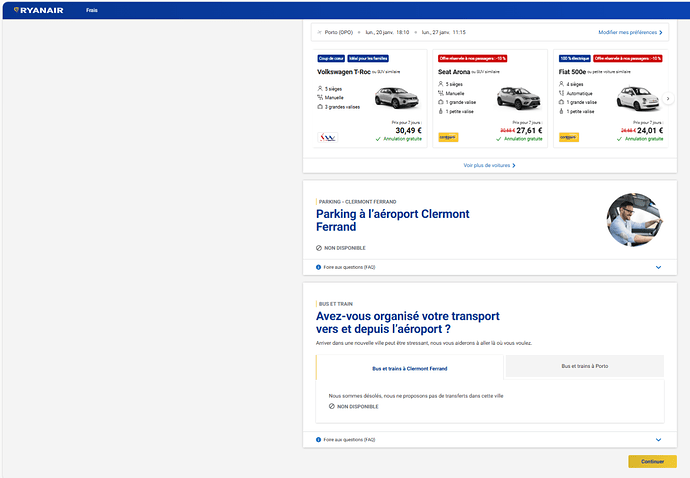Click the Ryanair logo in header

(39, 10)
